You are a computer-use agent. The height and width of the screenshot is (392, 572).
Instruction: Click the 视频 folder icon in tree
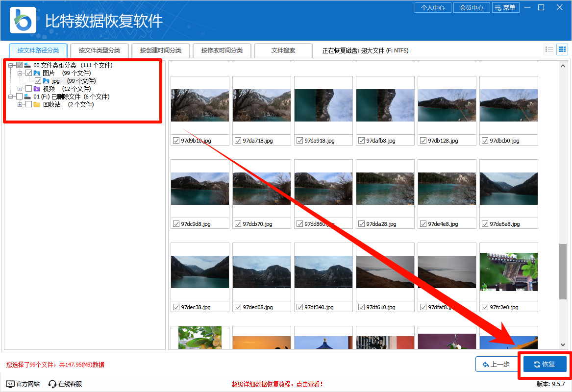(37, 89)
